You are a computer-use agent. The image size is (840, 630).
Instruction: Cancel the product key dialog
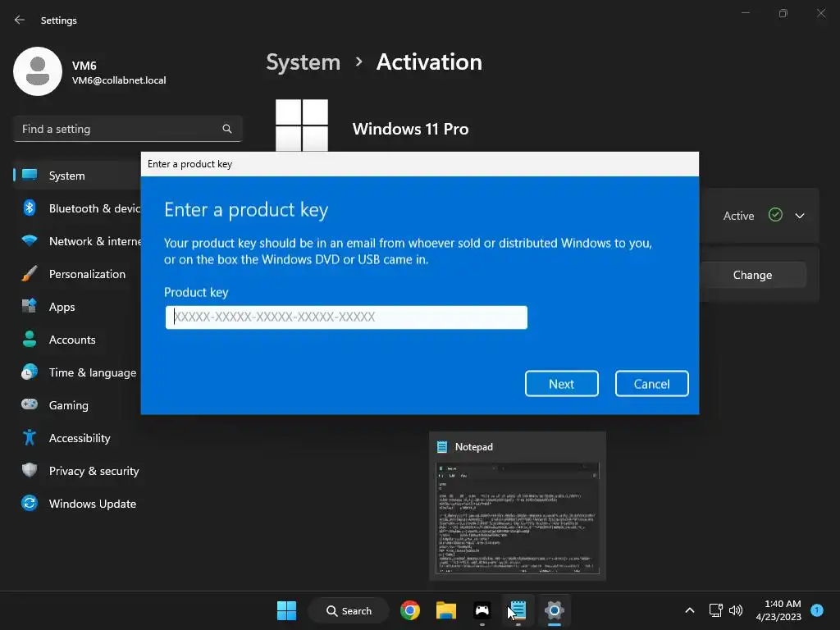(x=651, y=384)
